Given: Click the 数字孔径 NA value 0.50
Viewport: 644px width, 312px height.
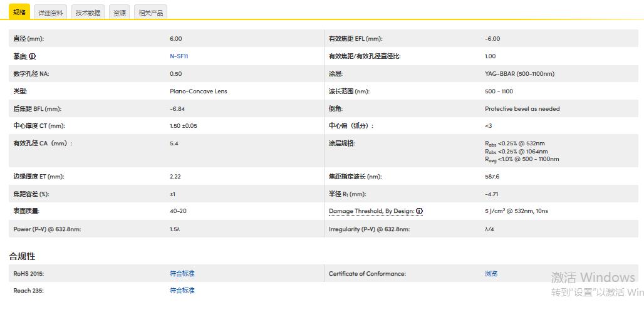Looking at the screenshot, I should [x=176, y=74].
